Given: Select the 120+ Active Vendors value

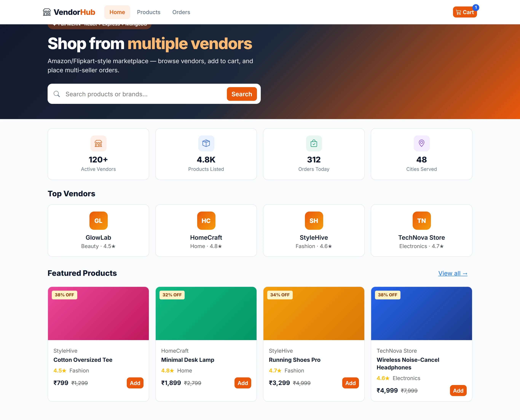Looking at the screenshot, I should (98, 159).
